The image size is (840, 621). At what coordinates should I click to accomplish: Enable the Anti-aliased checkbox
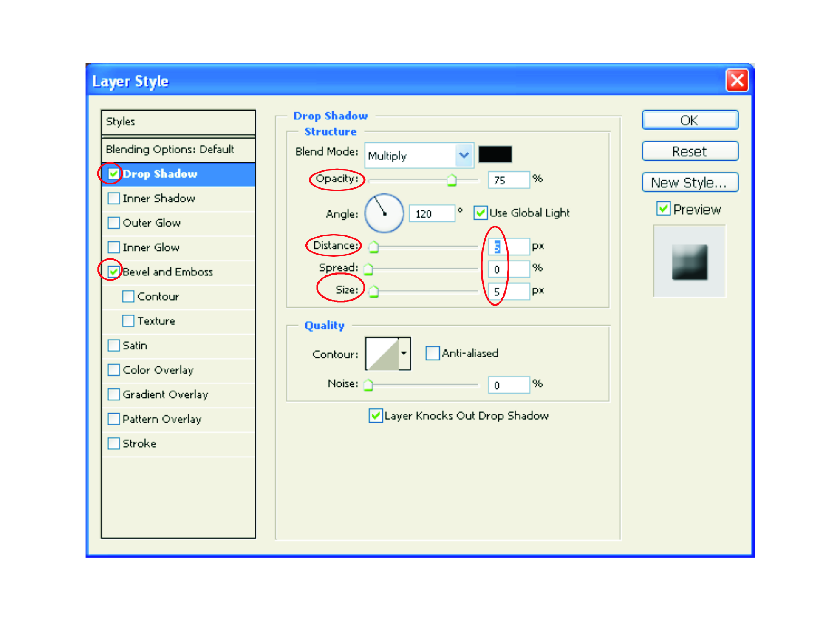pyautogui.click(x=432, y=353)
